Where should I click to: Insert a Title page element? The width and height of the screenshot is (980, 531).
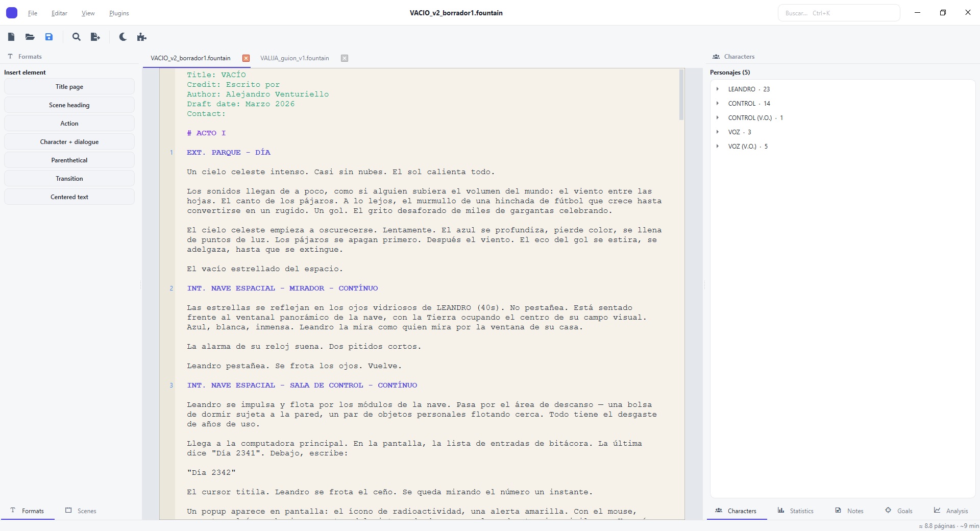(x=69, y=87)
